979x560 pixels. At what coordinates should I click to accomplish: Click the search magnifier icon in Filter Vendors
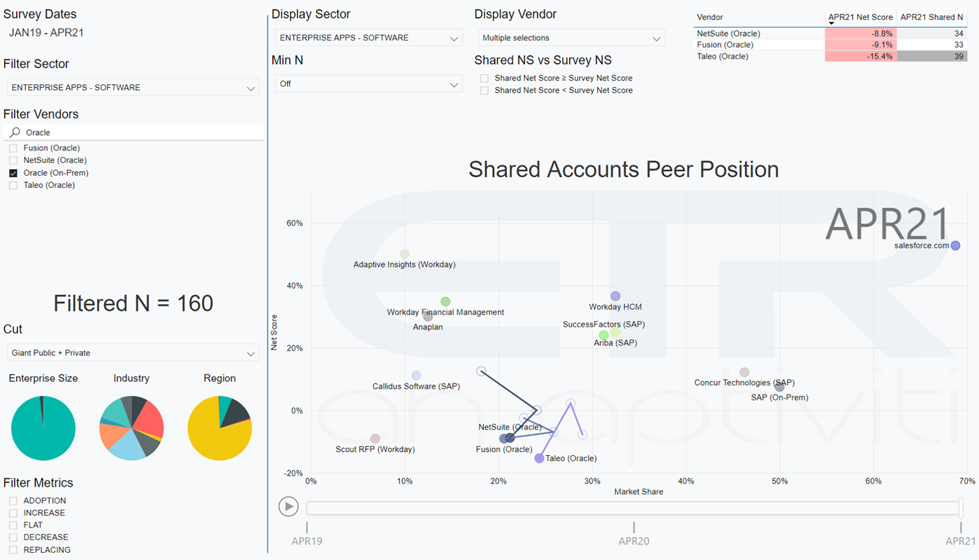click(x=15, y=132)
